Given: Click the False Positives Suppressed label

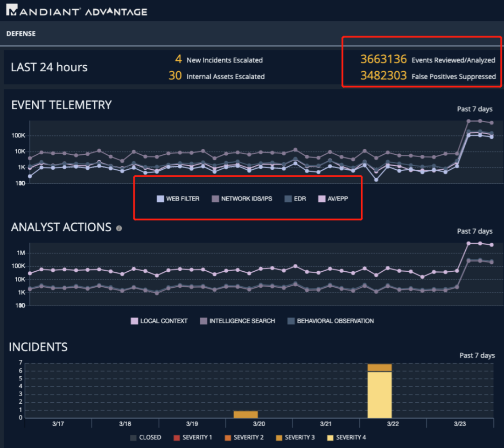Looking at the screenshot, I should pos(454,76).
